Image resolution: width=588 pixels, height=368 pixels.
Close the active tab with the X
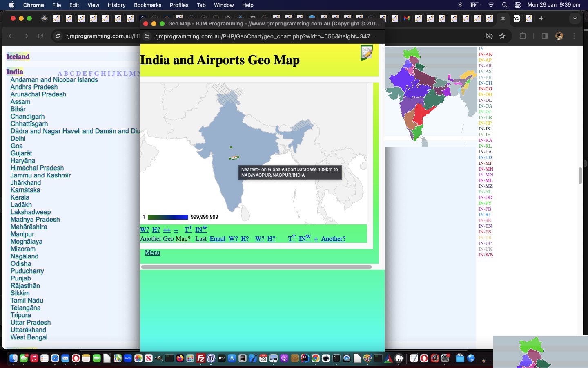point(503,18)
